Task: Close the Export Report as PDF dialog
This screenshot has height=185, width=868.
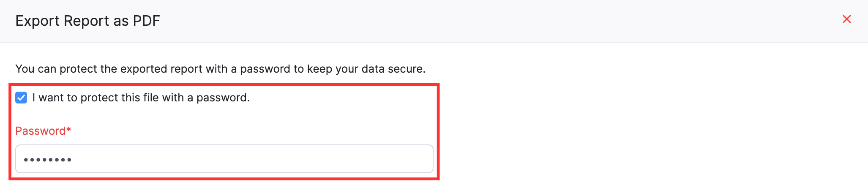Action: 846,19
